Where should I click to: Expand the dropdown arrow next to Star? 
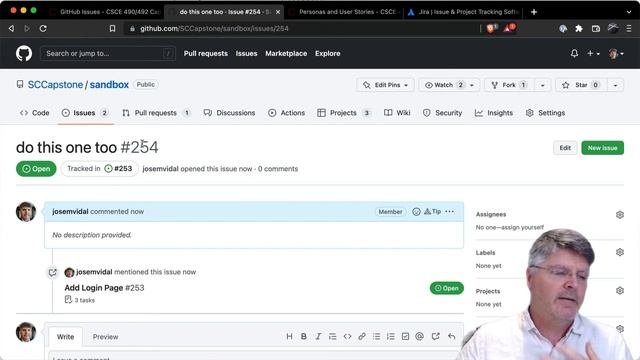(615, 85)
